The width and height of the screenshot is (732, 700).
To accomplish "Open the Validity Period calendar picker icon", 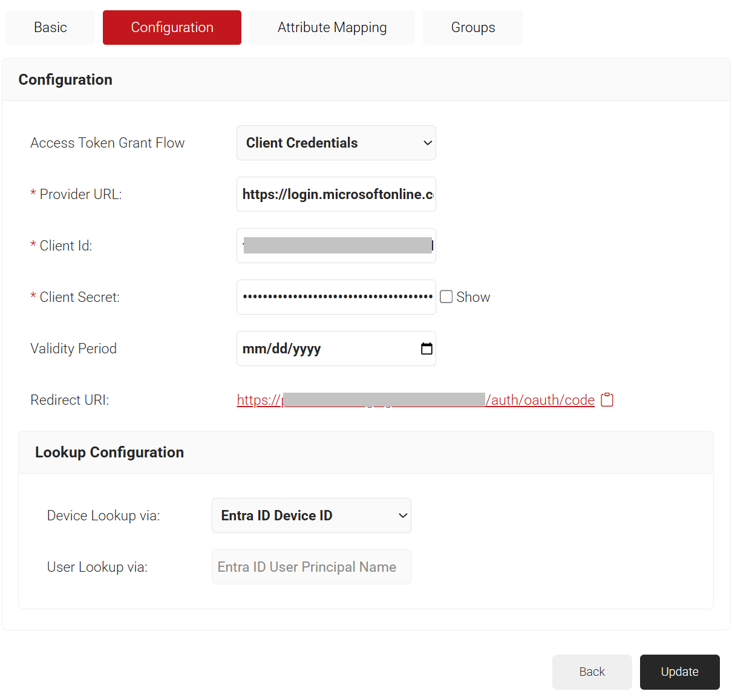I will click(x=426, y=348).
